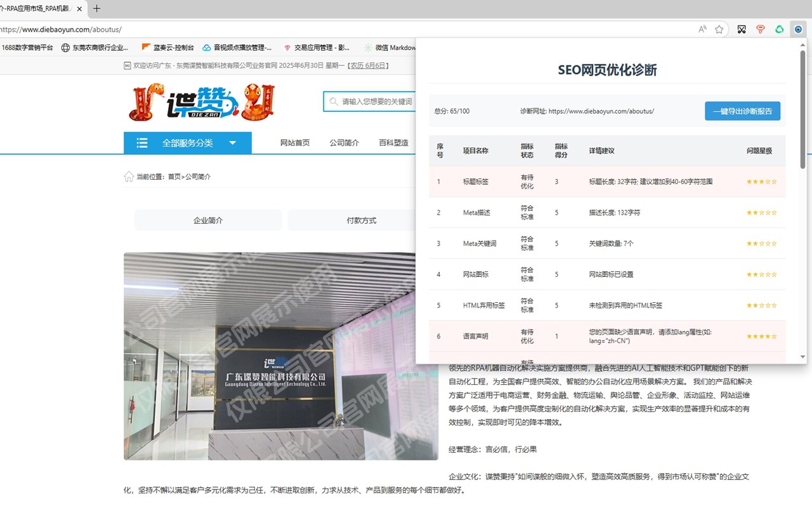Open the green circular-arrows extension icon

point(780,29)
